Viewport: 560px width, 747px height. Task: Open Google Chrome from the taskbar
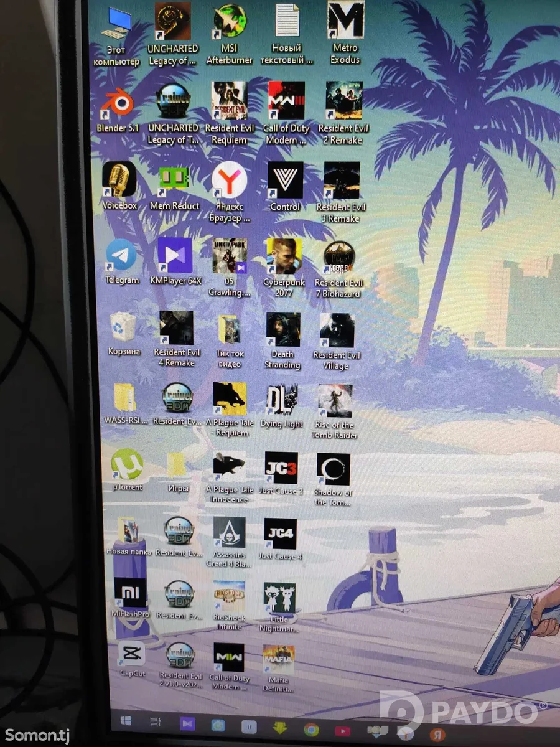pos(311,730)
